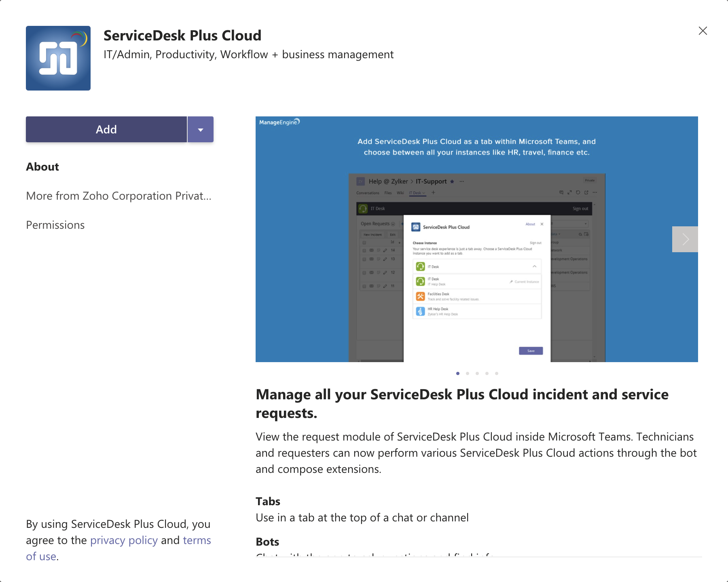The image size is (728, 582).
Task: Switch to the Conversations tab
Action: pos(368,193)
